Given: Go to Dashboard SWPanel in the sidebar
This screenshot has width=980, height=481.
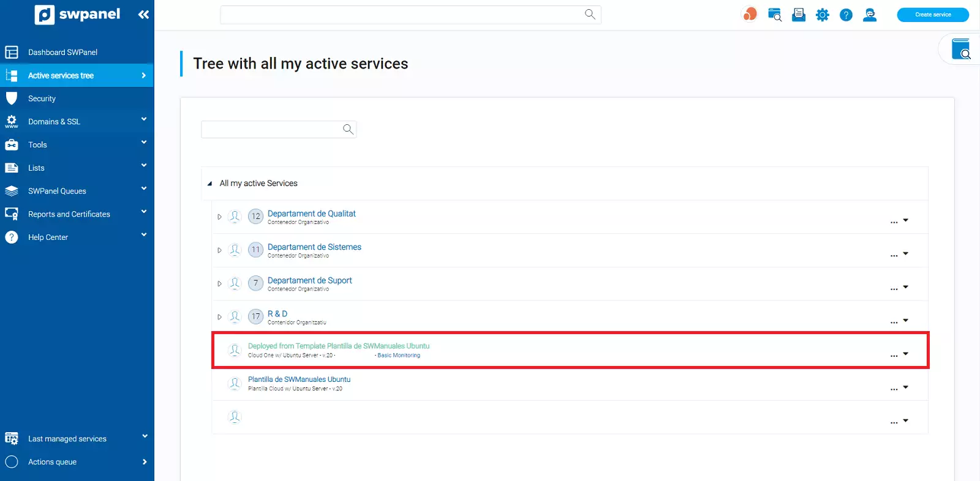Looking at the screenshot, I should click(x=62, y=53).
